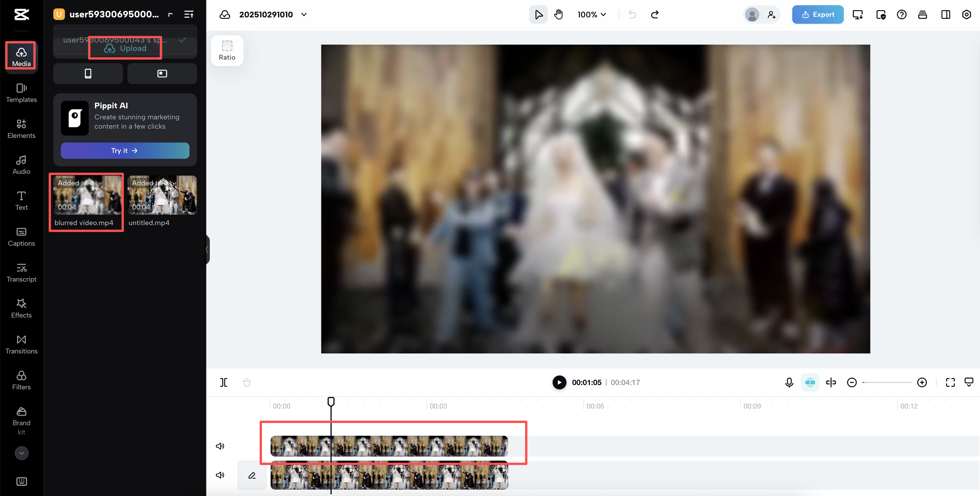The width and height of the screenshot is (980, 496).
Task: Click the Export button
Action: 817,14
